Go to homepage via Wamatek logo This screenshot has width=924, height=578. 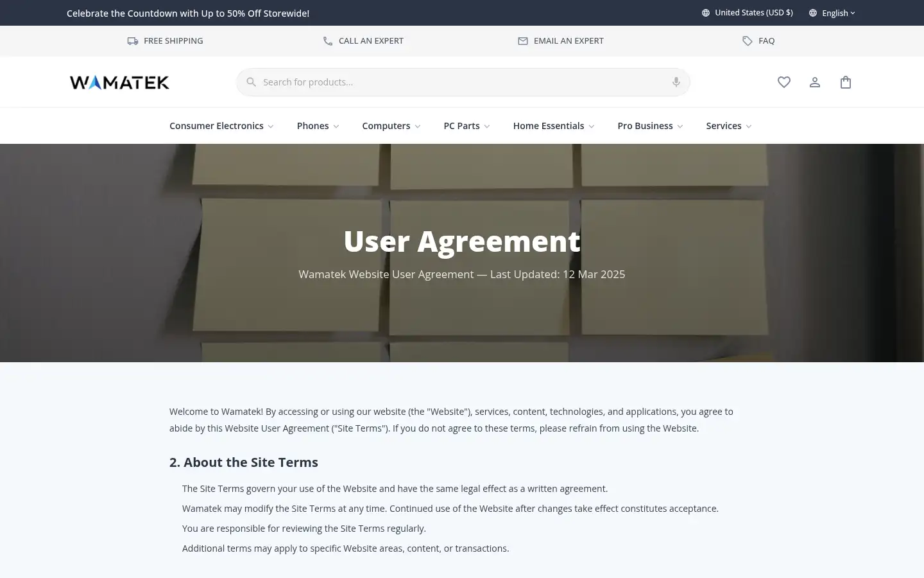(x=119, y=82)
